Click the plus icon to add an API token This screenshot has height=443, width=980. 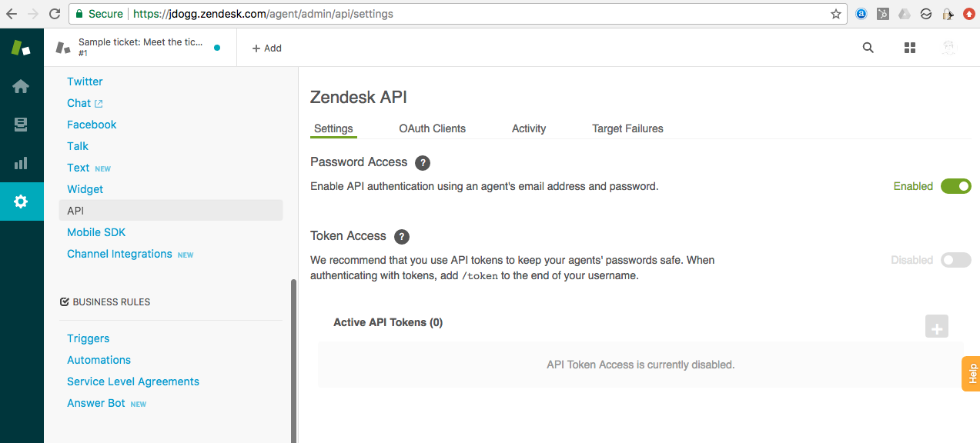936,326
